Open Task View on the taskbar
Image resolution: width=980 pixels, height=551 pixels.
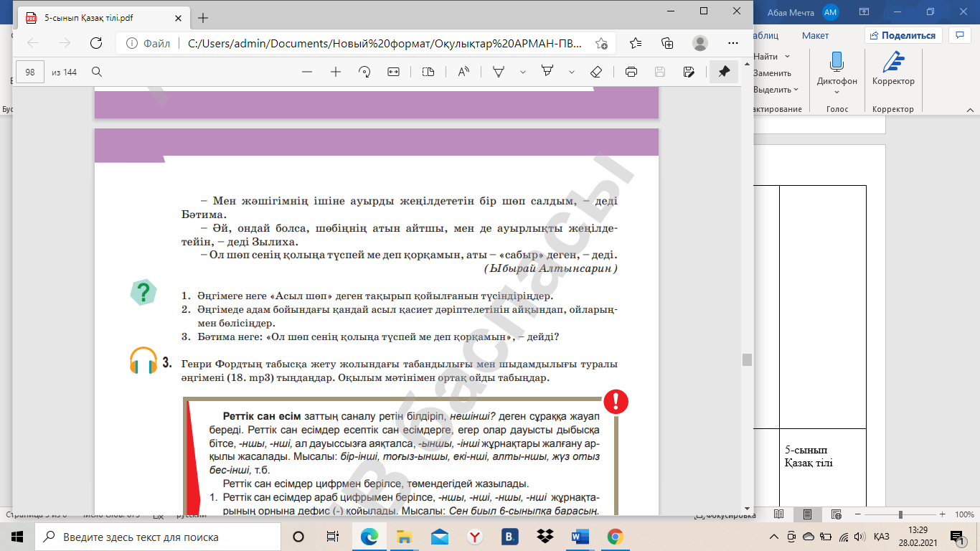[x=332, y=537]
